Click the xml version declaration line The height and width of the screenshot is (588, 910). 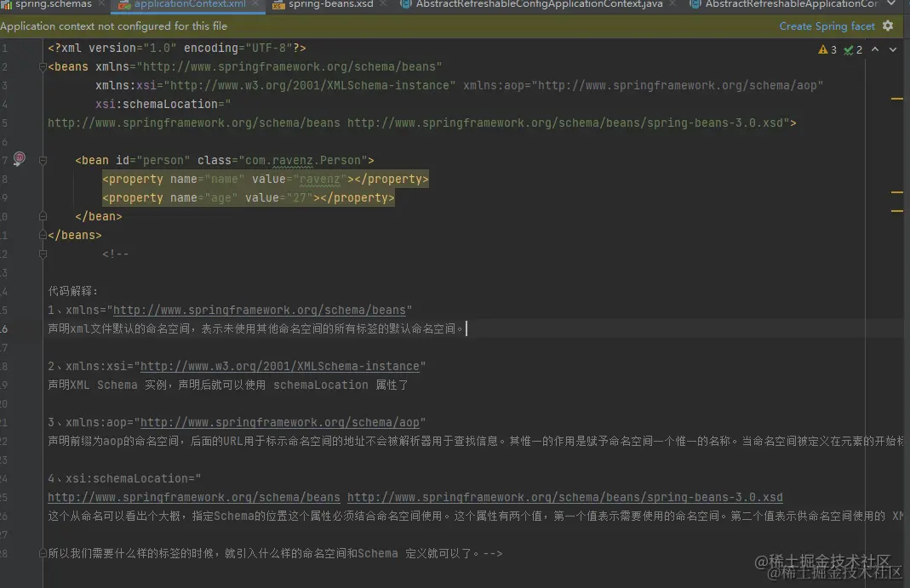(x=176, y=49)
